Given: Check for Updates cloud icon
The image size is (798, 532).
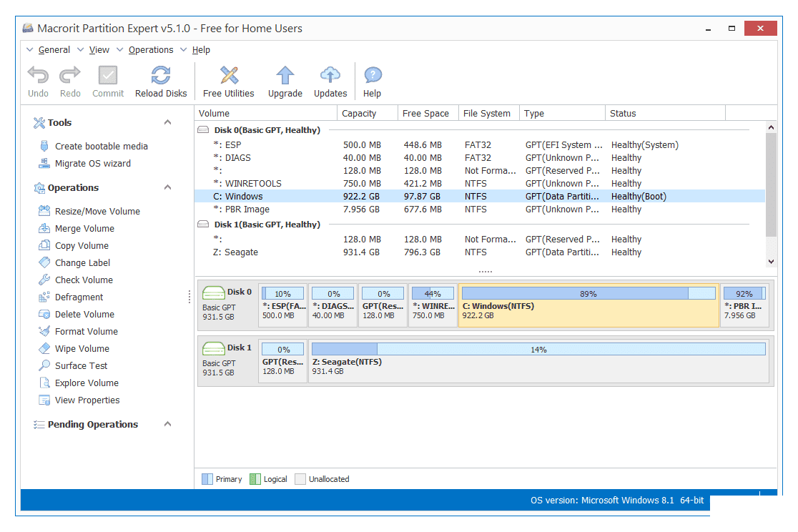Looking at the screenshot, I should point(330,75).
